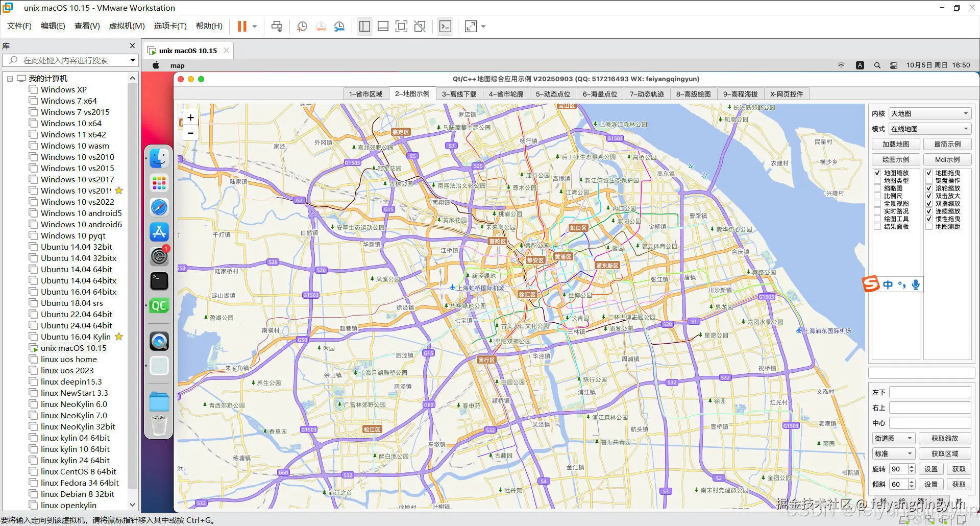
Task: Click the 加载地图 button
Action: [895, 144]
